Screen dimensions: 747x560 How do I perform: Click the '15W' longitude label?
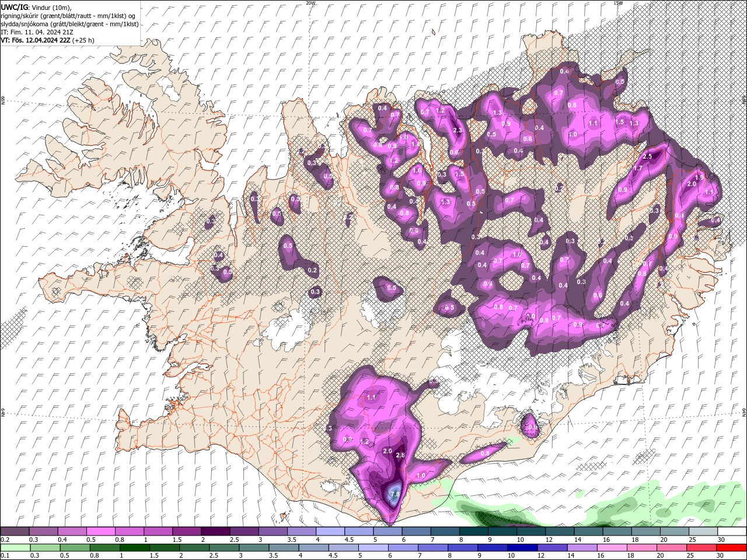(x=618, y=3)
